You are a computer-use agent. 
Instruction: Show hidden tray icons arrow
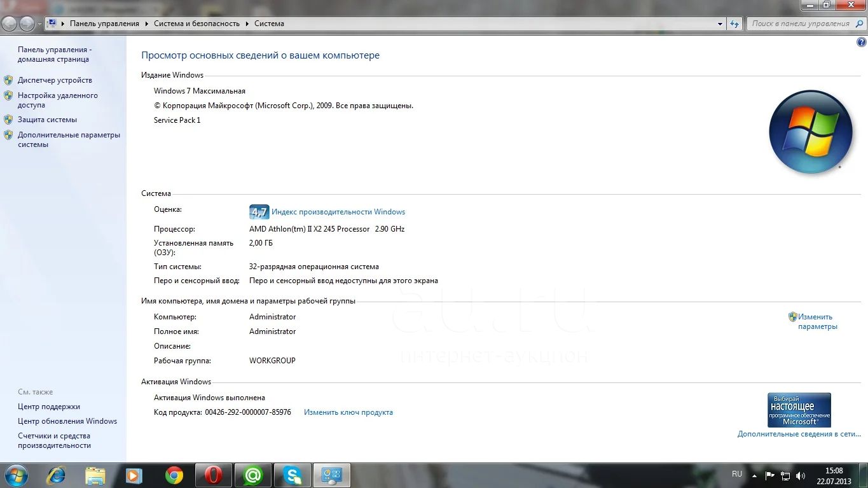[754, 475]
